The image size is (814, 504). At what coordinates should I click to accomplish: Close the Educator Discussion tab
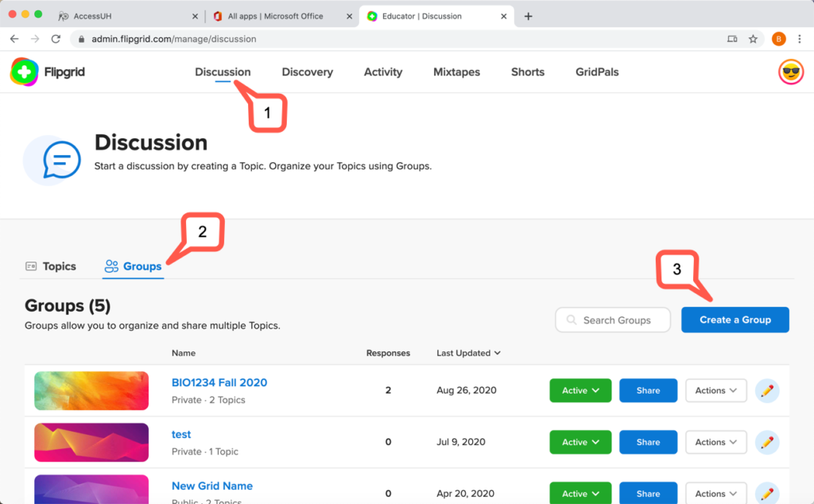point(503,17)
